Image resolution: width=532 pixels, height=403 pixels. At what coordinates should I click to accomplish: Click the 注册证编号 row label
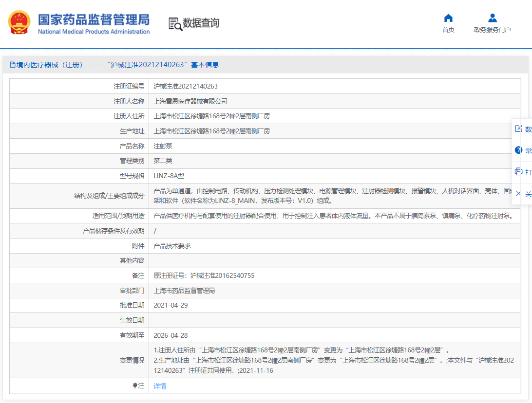point(129,87)
